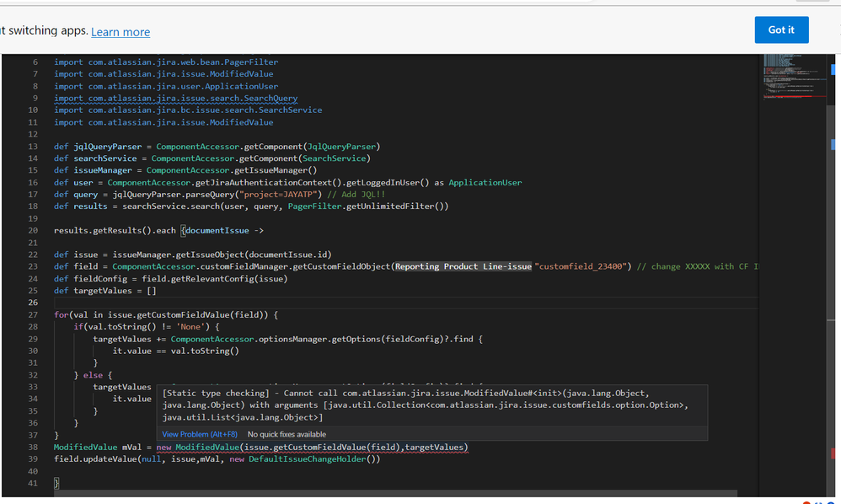
Task: Click 'def targetValues = []' line
Action: click(105, 291)
